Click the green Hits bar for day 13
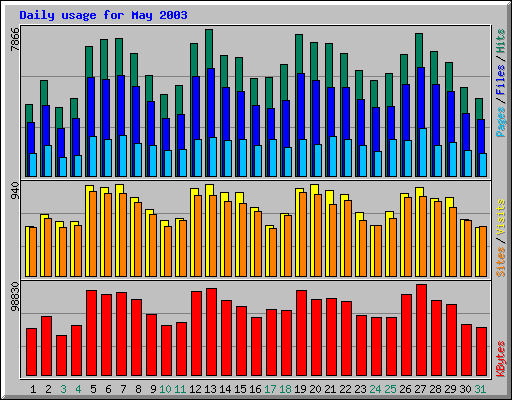512x400 pixels. 209,49
